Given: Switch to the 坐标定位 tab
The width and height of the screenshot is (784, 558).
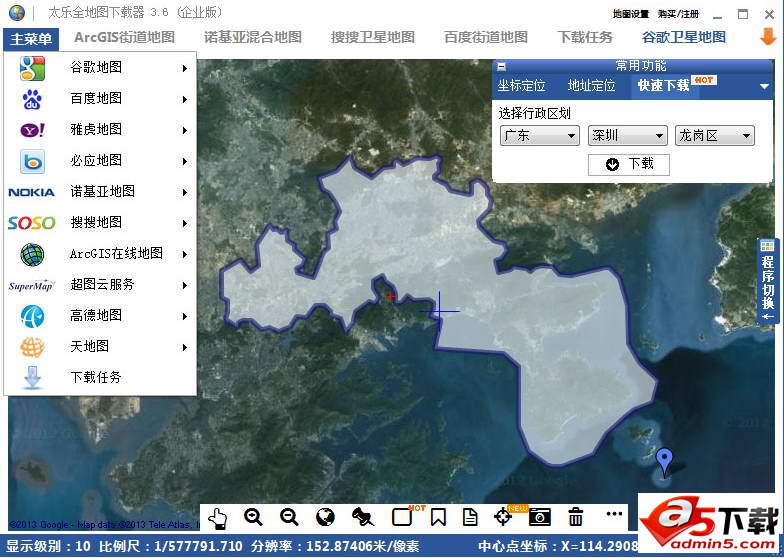Looking at the screenshot, I should (522, 86).
